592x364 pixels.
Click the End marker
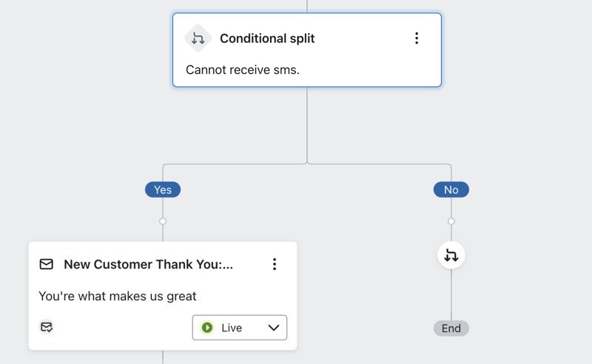(451, 328)
